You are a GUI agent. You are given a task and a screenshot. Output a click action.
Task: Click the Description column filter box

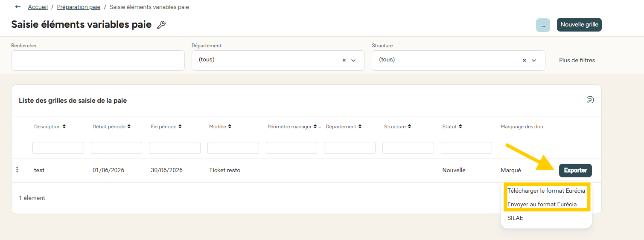[x=58, y=148]
